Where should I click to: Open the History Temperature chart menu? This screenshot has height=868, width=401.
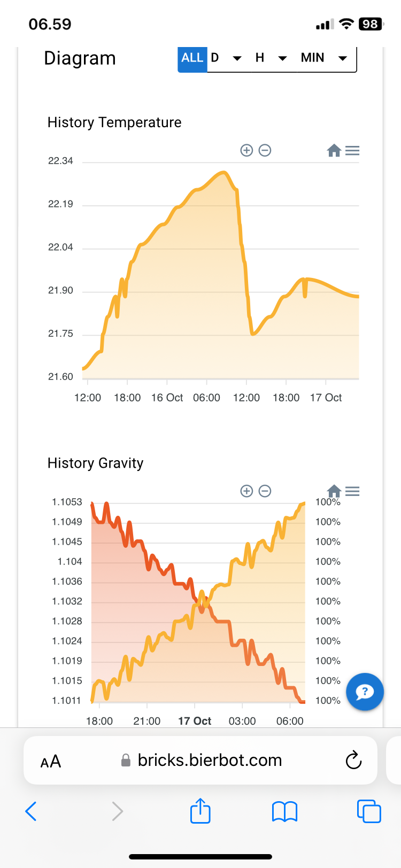tap(352, 151)
